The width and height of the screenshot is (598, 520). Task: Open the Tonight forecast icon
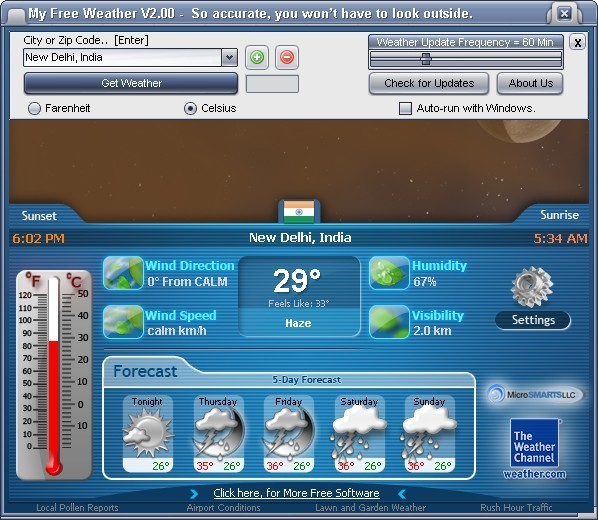[148, 433]
